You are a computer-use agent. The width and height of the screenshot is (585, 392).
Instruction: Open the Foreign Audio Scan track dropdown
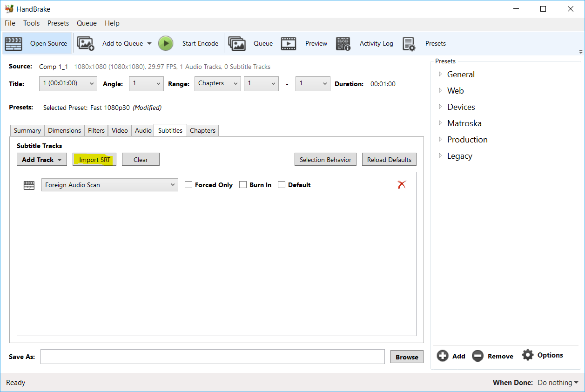pyautogui.click(x=110, y=185)
